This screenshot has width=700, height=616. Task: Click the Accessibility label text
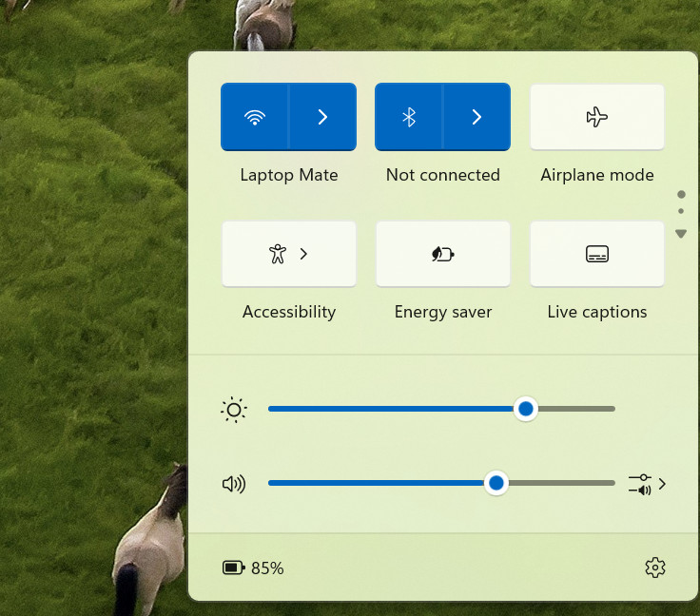click(289, 312)
